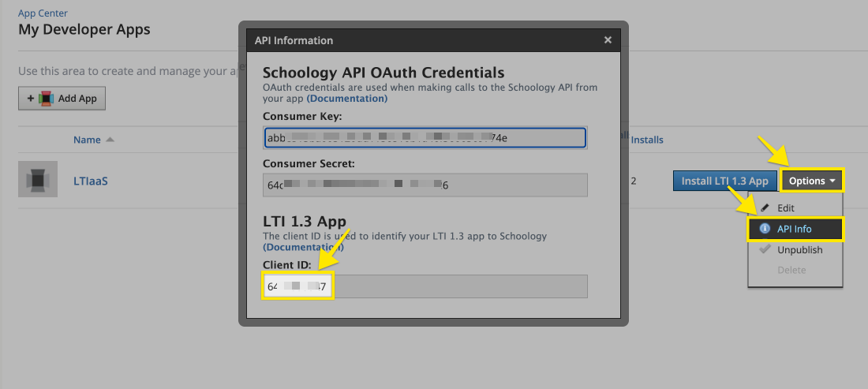Click Install LTI 1.3 App button

724,181
